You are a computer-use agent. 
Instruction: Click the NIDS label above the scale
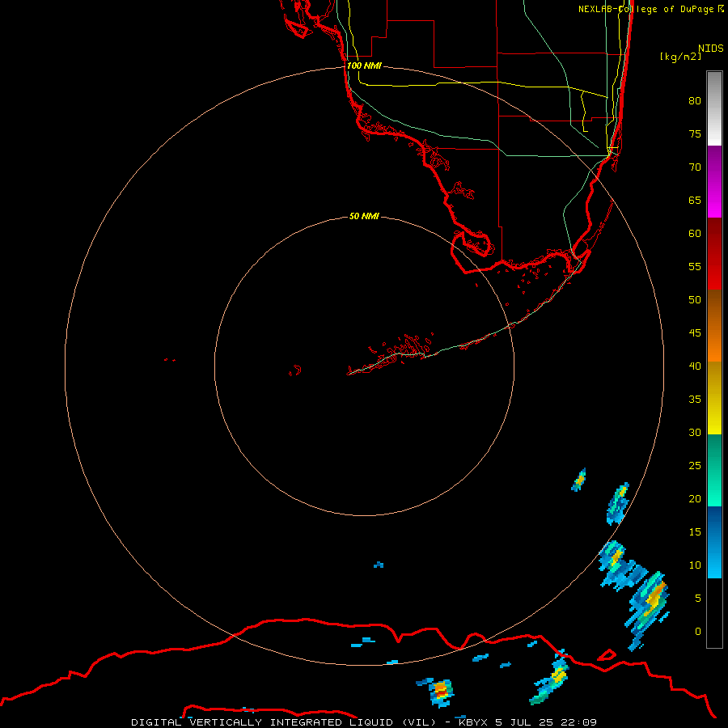pos(711,49)
